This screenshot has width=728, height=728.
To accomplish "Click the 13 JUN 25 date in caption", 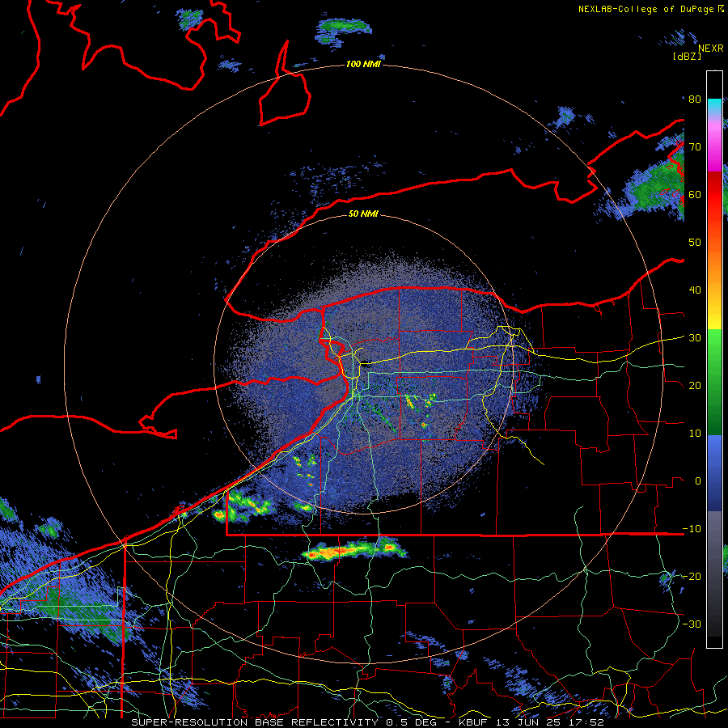I will click(528, 722).
